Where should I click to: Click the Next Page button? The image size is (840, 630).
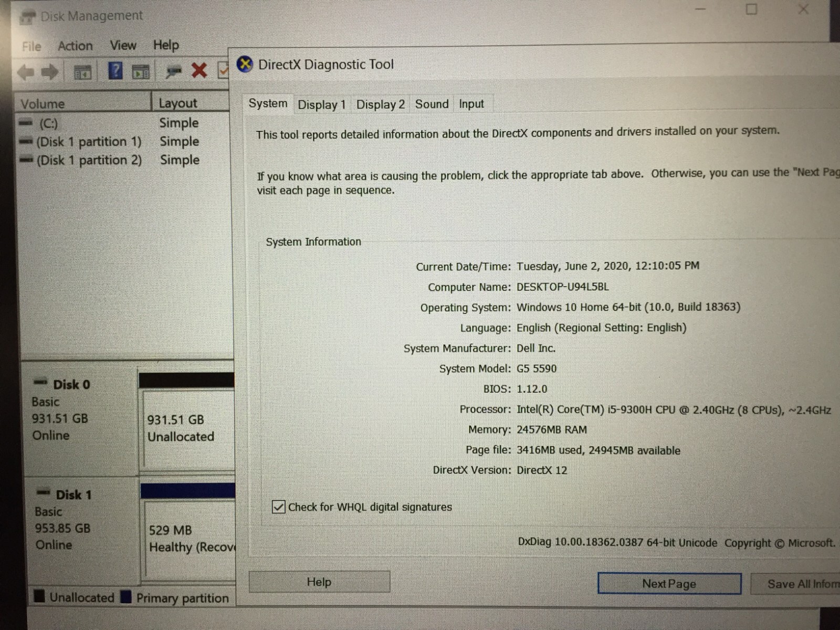[x=669, y=584]
